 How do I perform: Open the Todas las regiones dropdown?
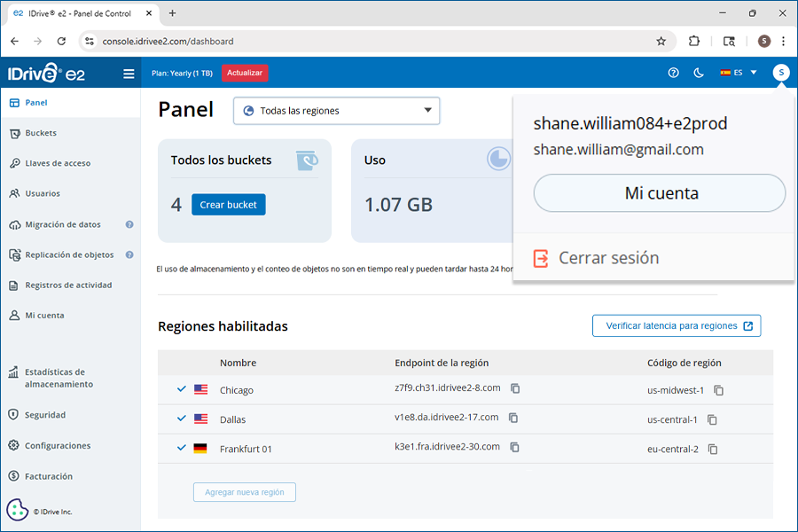[337, 111]
